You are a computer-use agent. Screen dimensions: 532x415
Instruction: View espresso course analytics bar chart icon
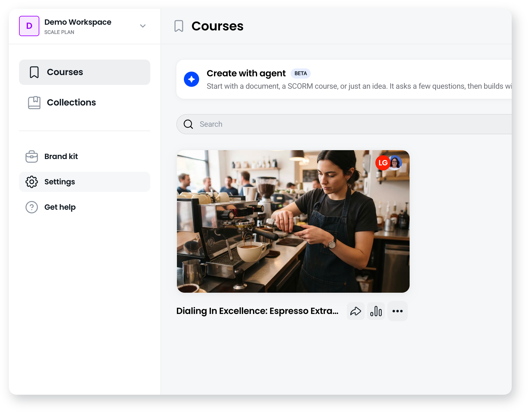point(376,311)
